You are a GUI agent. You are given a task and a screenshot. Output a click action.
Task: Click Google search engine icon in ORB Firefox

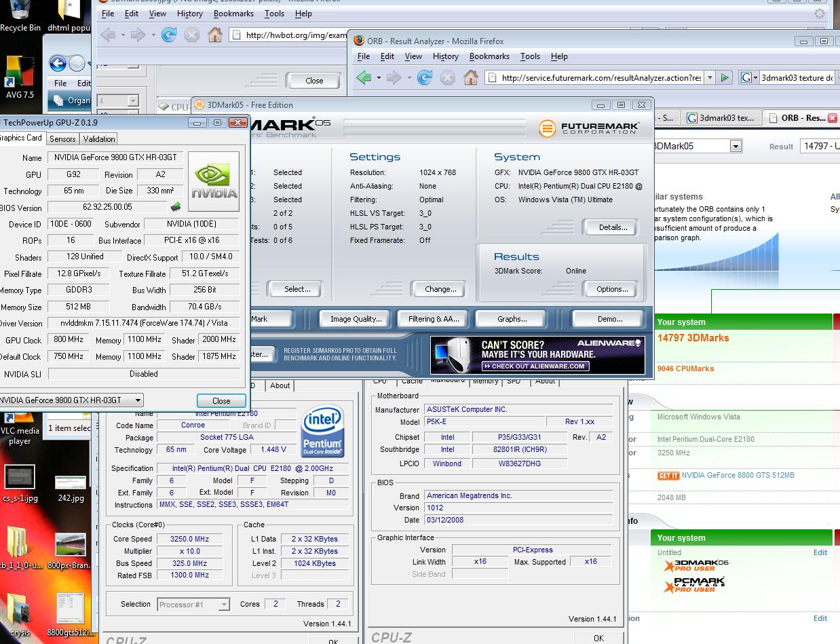coord(746,77)
